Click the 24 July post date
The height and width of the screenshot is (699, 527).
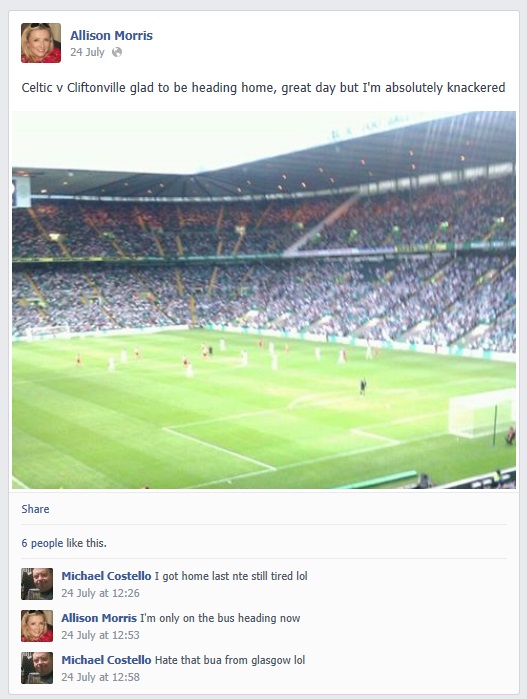coord(87,52)
